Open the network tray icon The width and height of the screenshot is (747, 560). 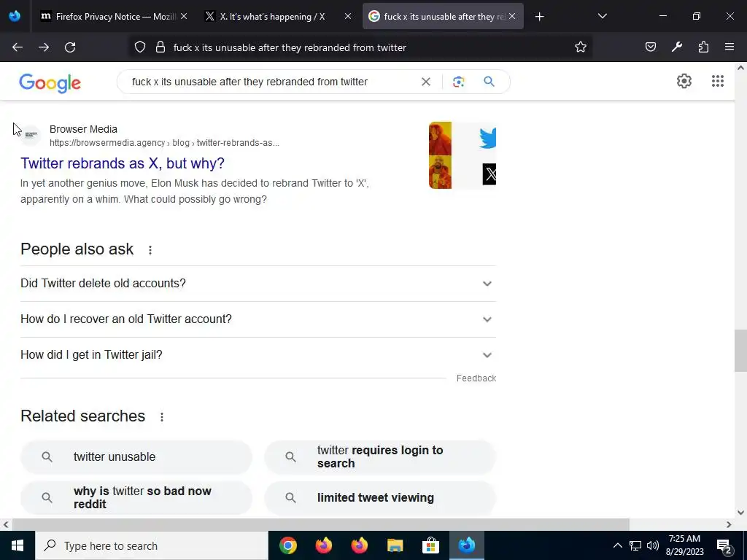coord(635,545)
